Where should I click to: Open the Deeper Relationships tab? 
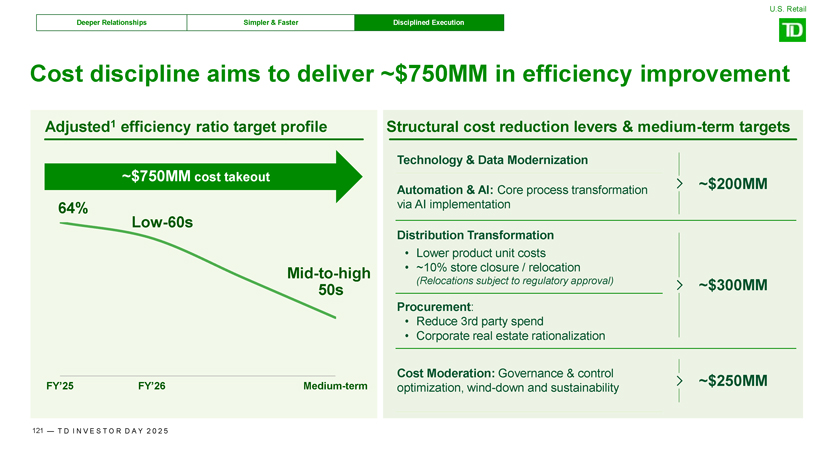coord(111,22)
